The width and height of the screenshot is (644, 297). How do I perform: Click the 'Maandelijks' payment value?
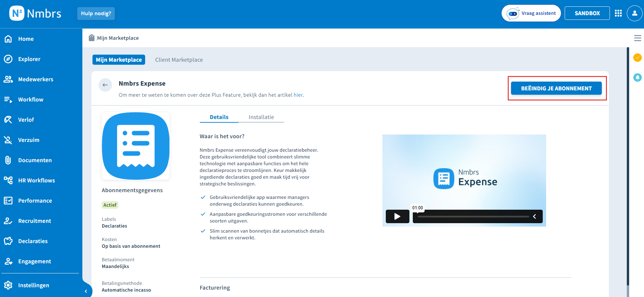tap(115, 266)
